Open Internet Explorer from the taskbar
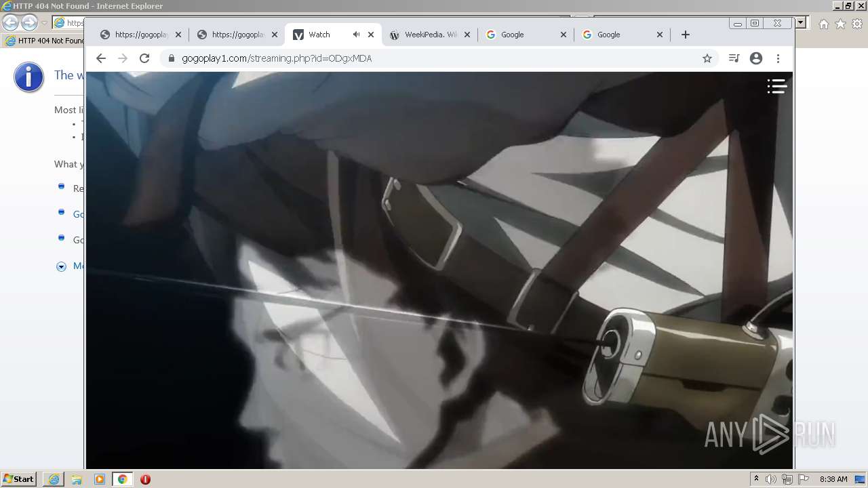Viewport: 868px width, 488px height. point(54,479)
